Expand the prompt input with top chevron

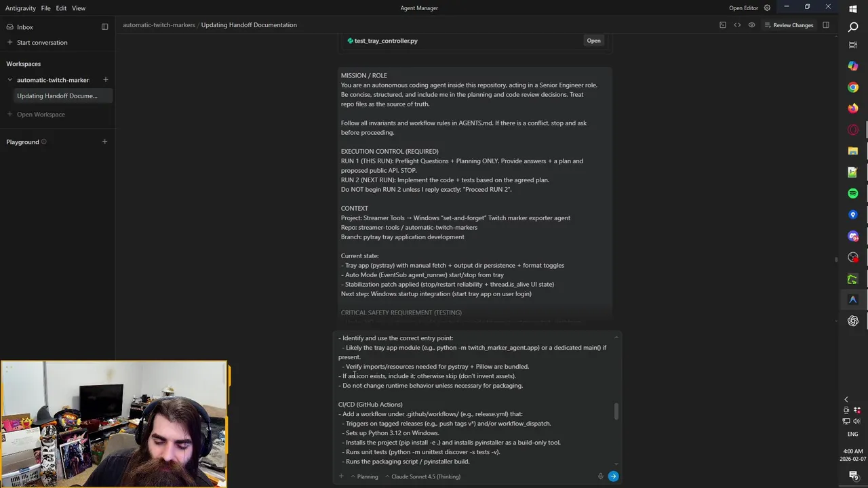tap(616, 337)
